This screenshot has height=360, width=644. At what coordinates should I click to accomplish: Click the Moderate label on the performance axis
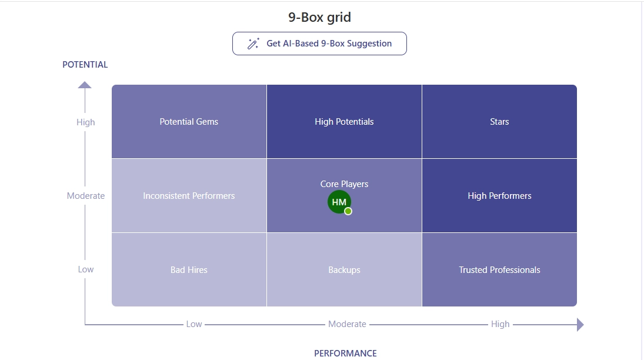(x=347, y=324)
